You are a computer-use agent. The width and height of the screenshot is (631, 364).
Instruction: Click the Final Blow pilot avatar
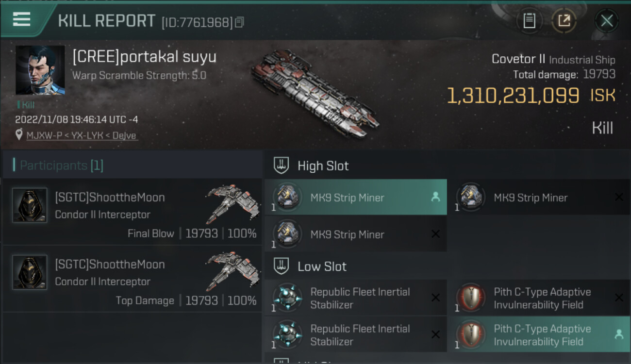point(30,205)
